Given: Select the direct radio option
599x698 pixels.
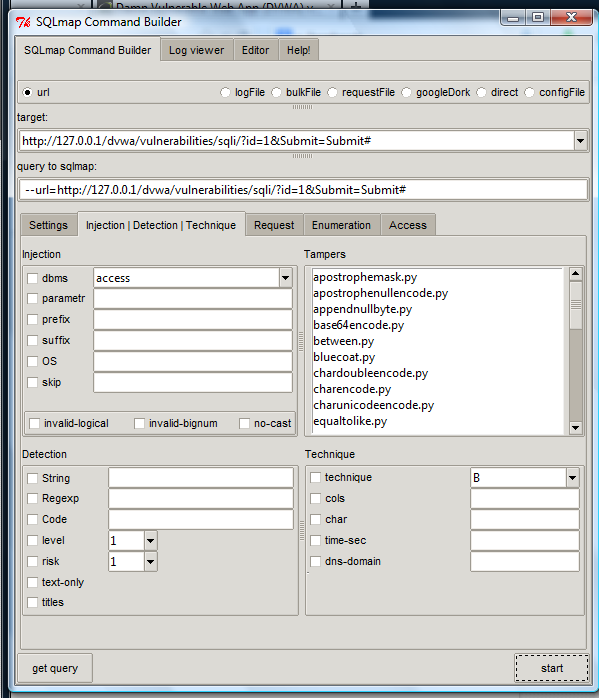Looking at the screenshot, I should pos(481,92).
